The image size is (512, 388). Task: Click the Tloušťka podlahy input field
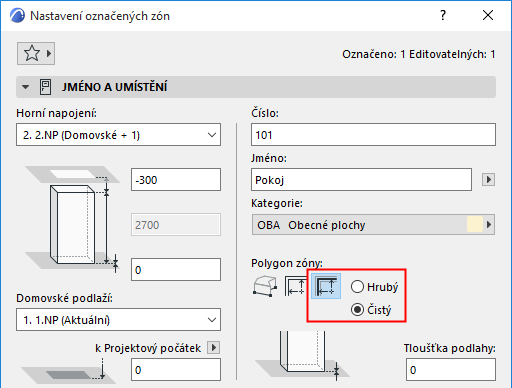tap(451, 370)
